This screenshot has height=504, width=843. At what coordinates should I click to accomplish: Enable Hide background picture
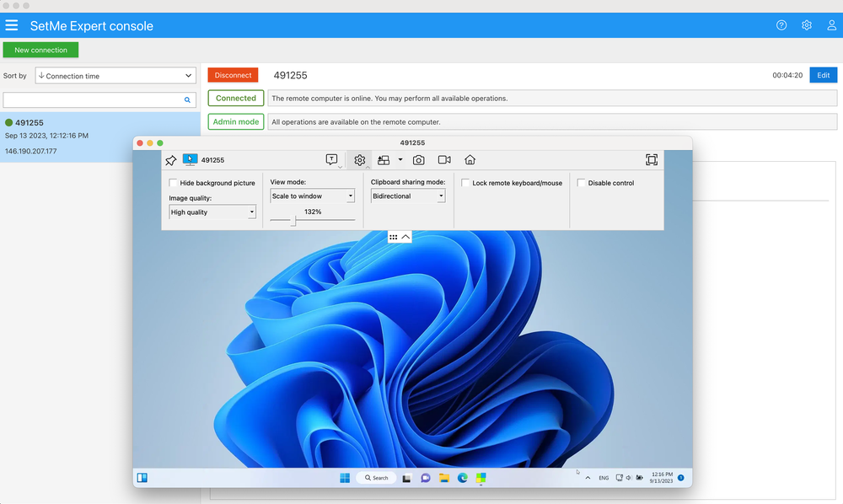(173, 182)
